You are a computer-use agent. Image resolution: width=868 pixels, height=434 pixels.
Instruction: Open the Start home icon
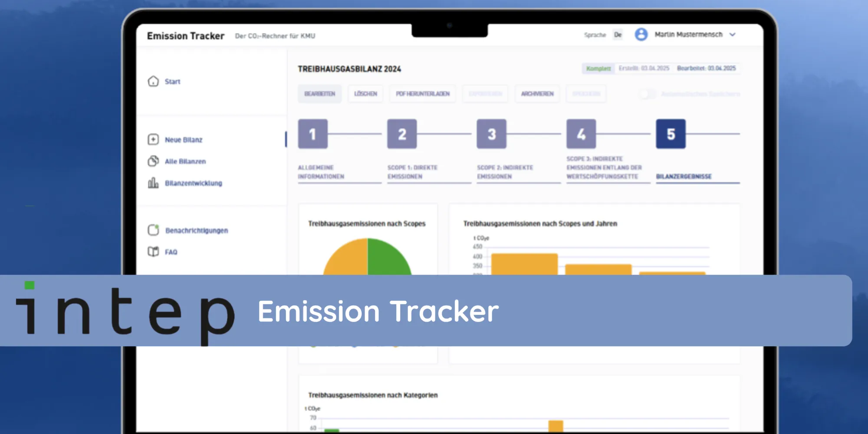click(153, 81)
